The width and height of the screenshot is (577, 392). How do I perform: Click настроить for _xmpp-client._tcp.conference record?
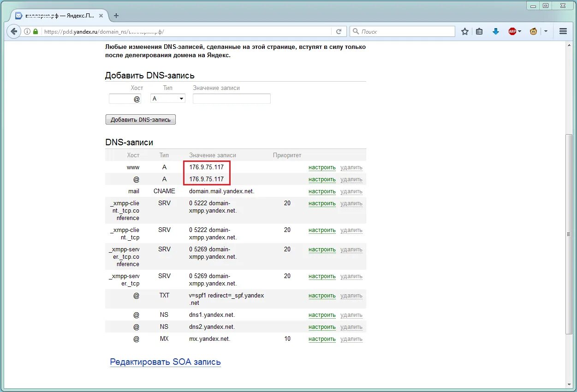coord(322,203)
